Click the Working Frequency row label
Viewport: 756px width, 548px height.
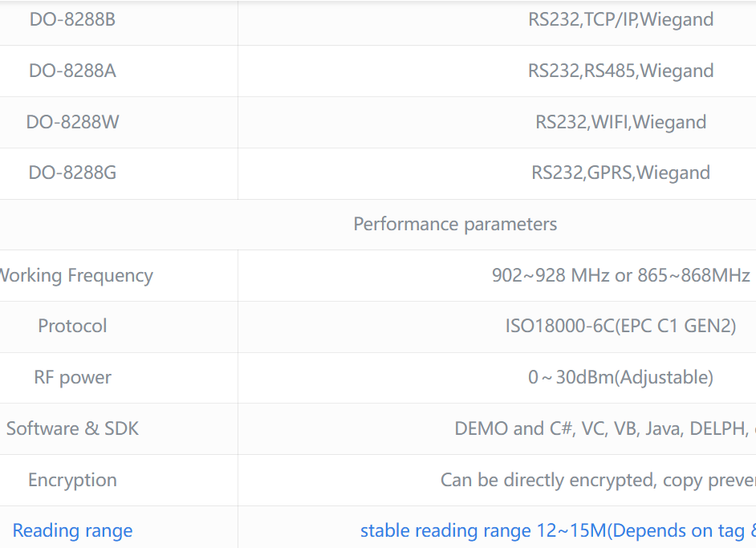[x=75, y=275]
